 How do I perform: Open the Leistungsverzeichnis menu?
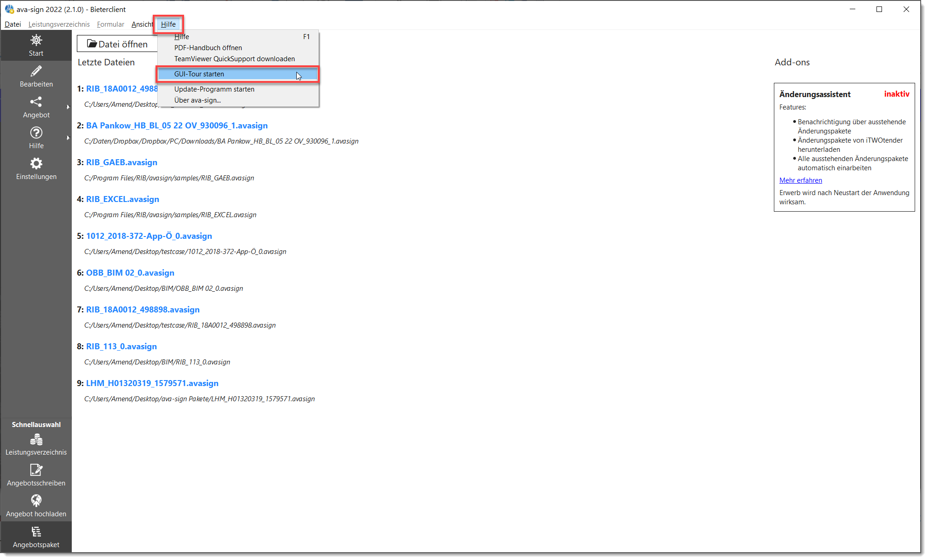(x=59, y=24)
